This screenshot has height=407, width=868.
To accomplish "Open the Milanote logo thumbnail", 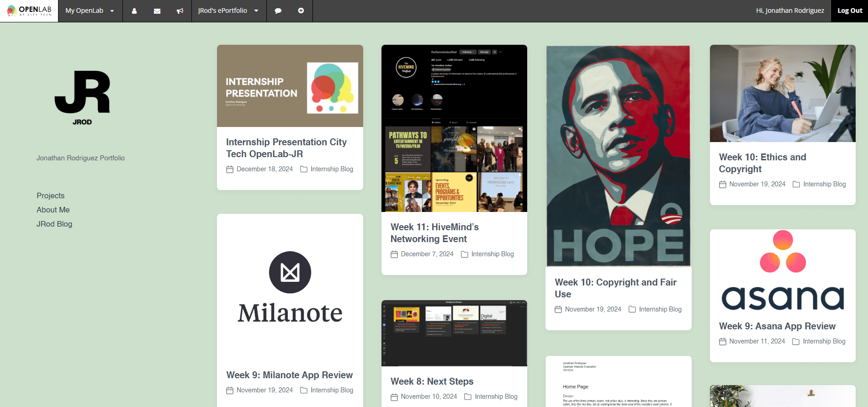I will pyautogui.click(x=290, y=287).
